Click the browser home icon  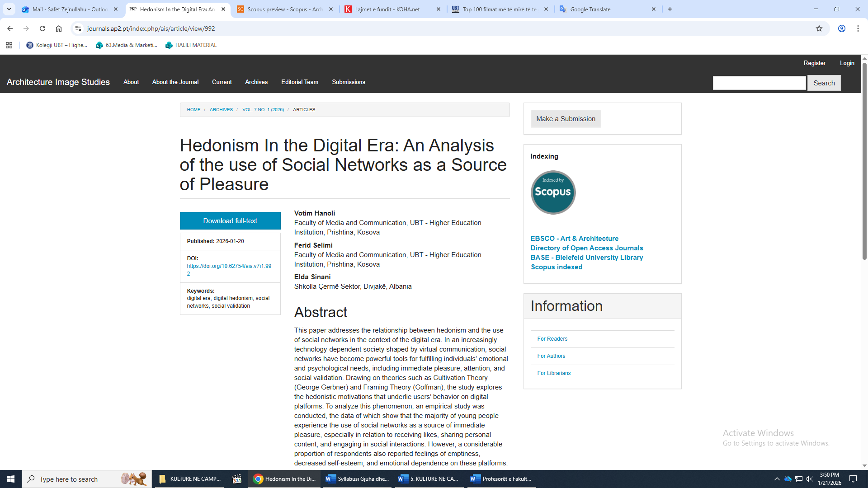(x=59, y=28)
